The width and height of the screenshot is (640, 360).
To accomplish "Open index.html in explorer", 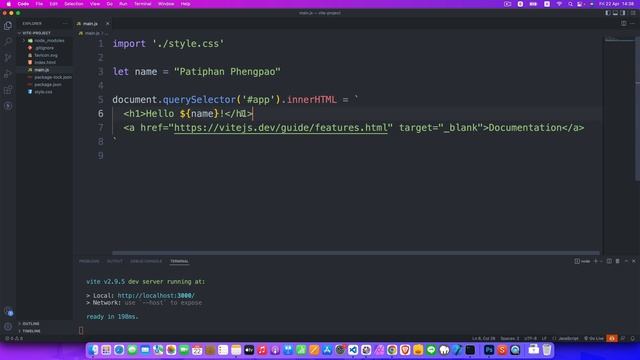I will coord(45,63).
